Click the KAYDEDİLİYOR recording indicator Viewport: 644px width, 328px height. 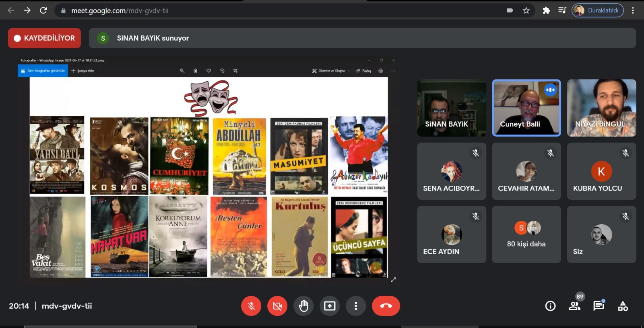click(44, 38)
